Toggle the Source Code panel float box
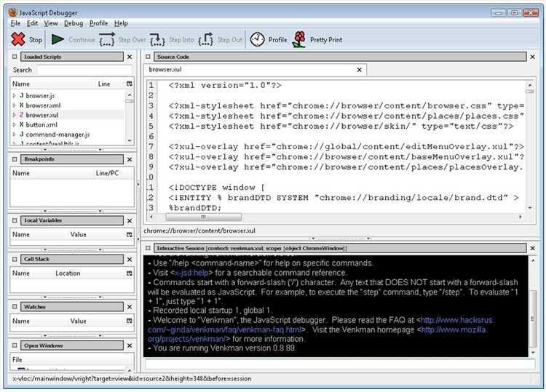This screenshot has height=392, width=546. (147, 57)
